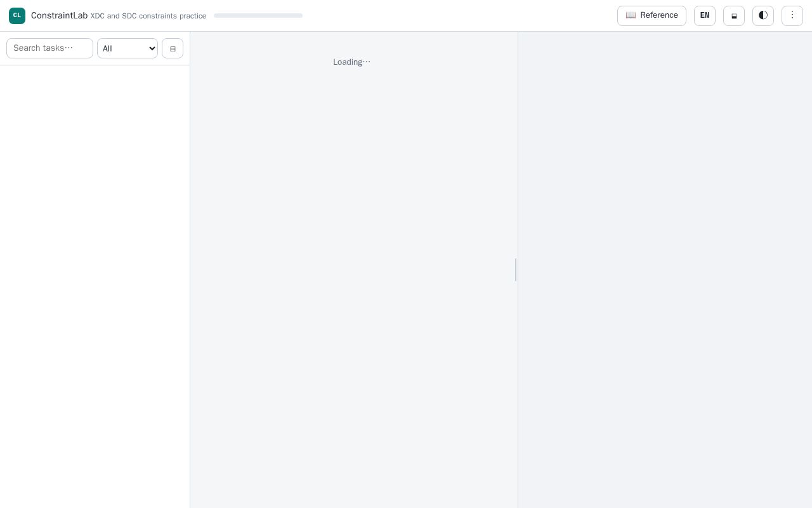Image resolution: width=812 pixels, height=508 pixels.
Task: Open the Reference guide
Action: click(x=652, y=16)
